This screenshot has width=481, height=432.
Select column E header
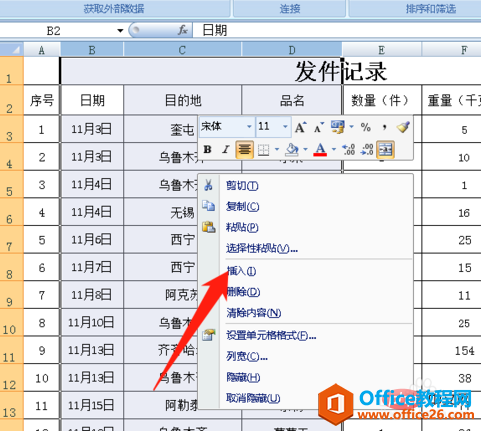pos(382,50)
